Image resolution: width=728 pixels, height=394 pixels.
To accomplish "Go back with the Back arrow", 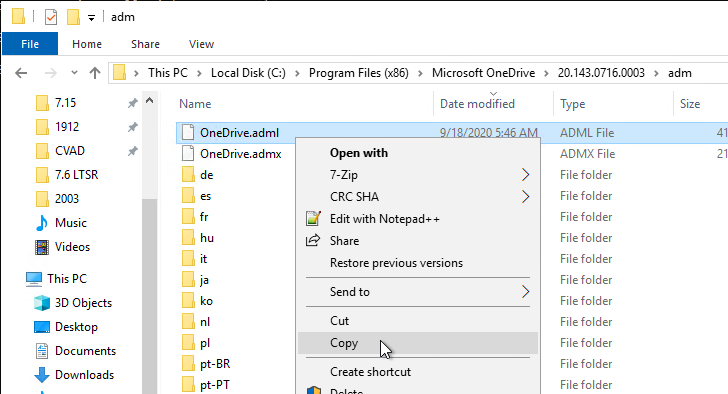I will click(x=21, y=73).
